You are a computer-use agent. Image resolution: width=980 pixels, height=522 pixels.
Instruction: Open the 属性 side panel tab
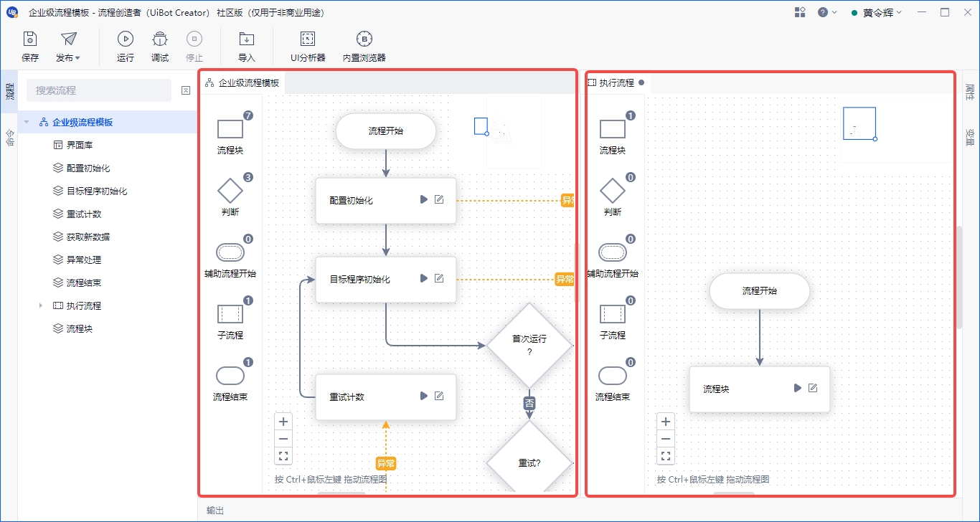click(970, 92)
